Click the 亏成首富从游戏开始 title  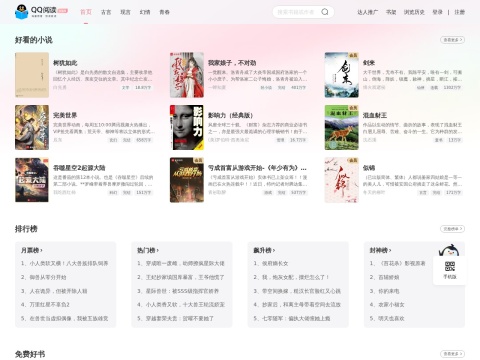pyautogui.click(x=257, y=168)
